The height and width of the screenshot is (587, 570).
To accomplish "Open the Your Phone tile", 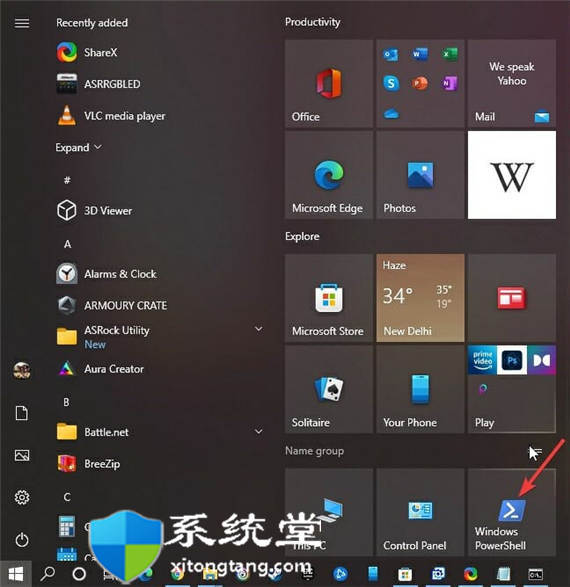I will coord(420,389).
